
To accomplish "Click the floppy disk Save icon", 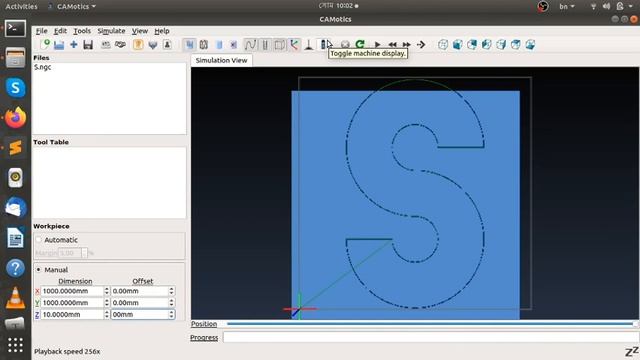I will (x=88, y=45).
